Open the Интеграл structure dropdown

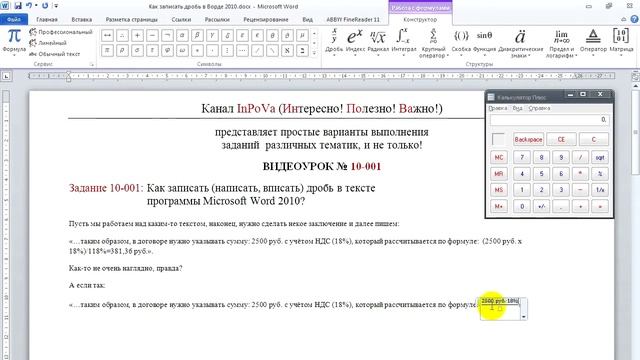pos(404,42)
